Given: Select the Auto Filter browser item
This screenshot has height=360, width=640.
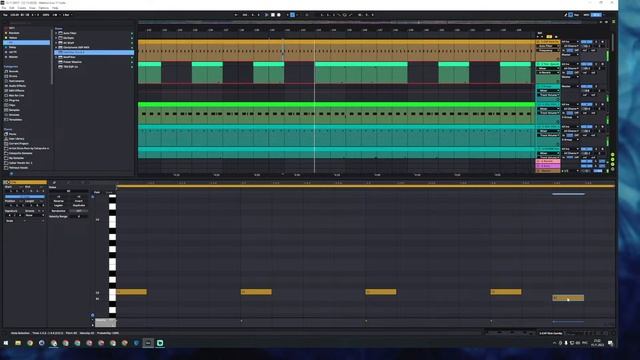Looking at the screenshot, I should [69, 33].
